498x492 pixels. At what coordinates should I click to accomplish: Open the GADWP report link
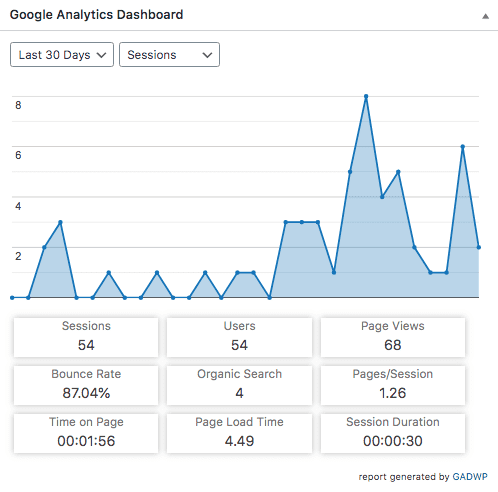[470, 477]
